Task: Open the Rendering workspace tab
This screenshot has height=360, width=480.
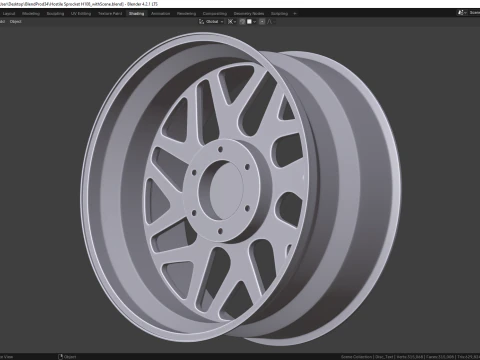Action: coord(186,14)
